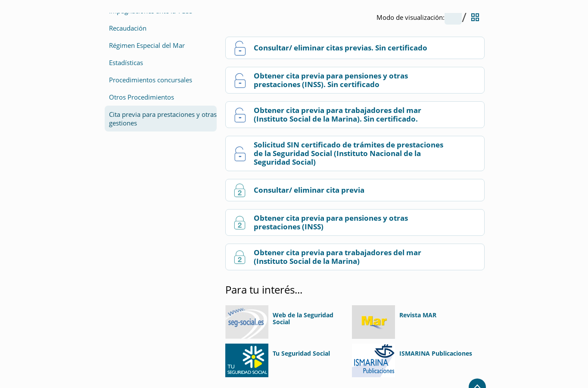Open seg-social.es logo thumbnail
Image resolution: width=588 pixels, height=388 pixels.
(x=247, y=322)
